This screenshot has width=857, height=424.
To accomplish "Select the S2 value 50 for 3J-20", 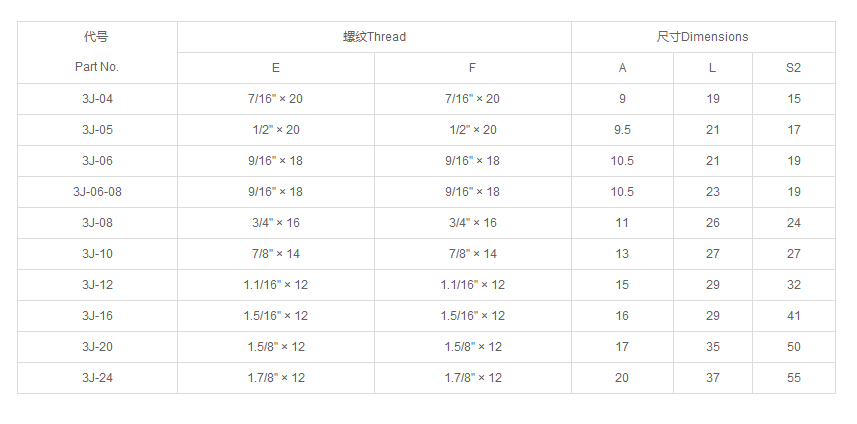I will 793,347.
